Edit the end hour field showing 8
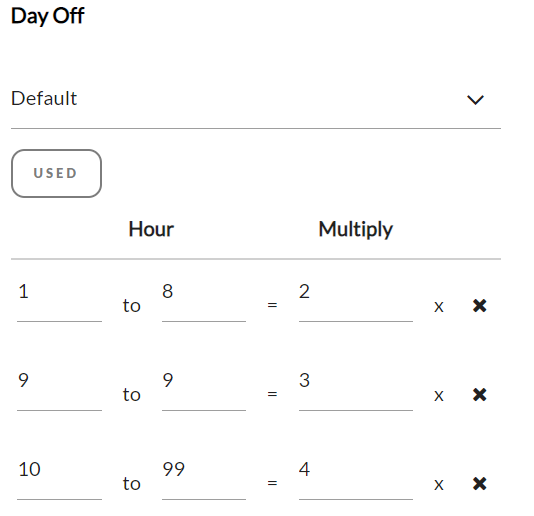 pos(204,299)
